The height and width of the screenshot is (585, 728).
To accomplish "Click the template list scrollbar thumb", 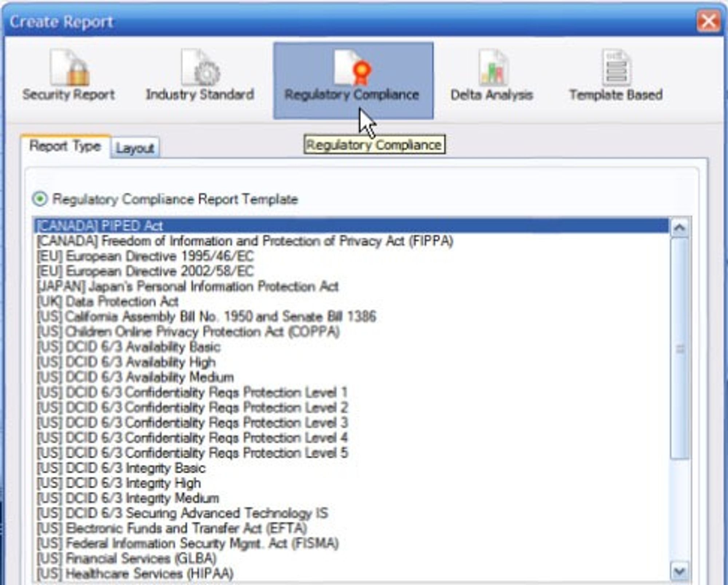I will (x=680, y=349).
